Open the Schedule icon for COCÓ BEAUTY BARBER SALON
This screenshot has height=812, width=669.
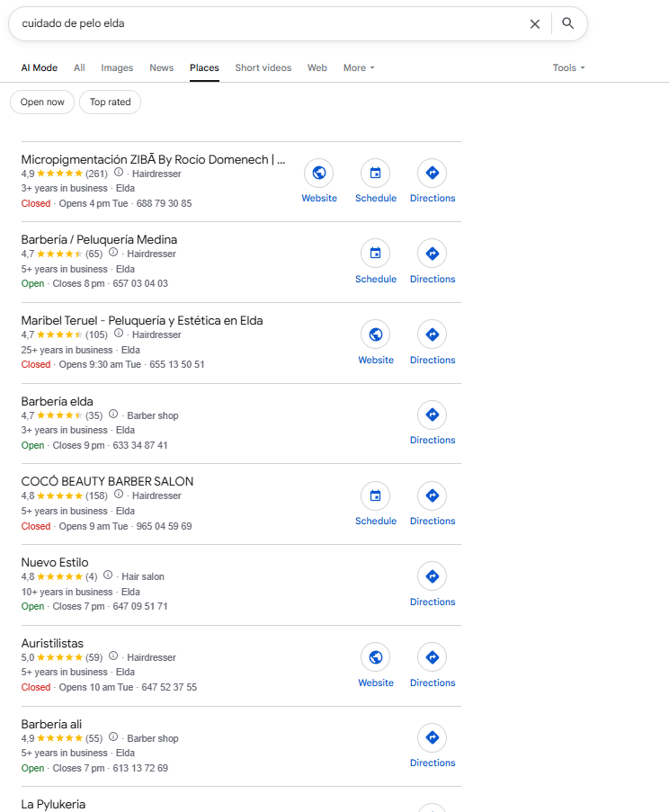(x=375, y=495)
